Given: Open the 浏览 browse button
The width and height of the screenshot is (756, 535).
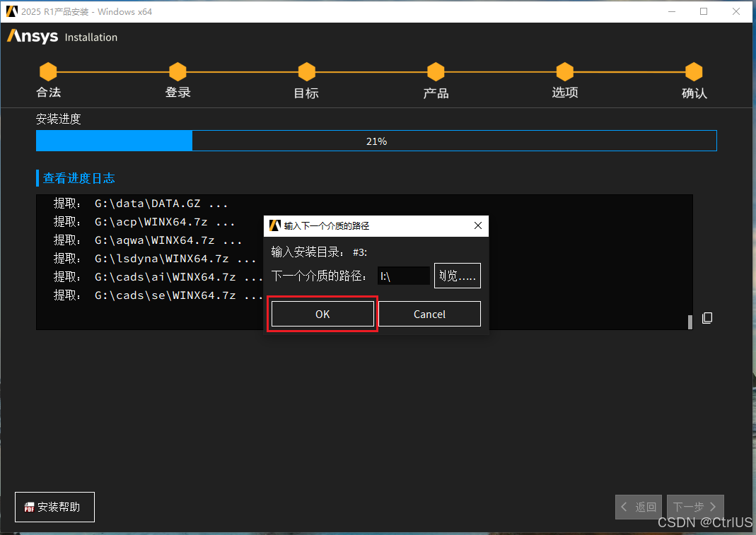Looking at the screenshot, I should [x=457, y=276].
